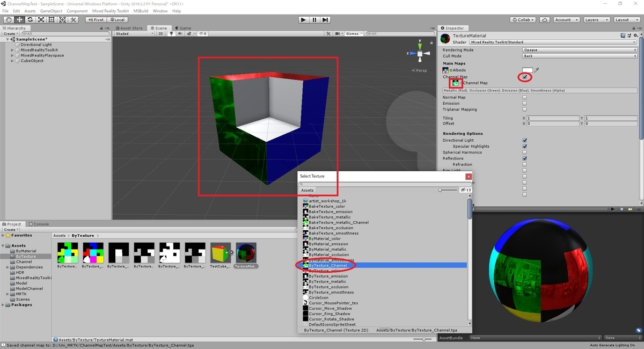
Task: Open the Collab button
Action: 523,20
